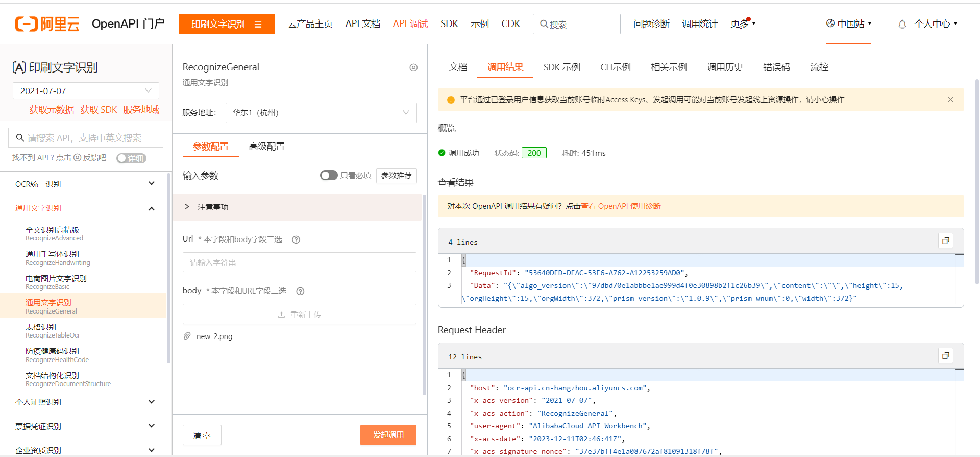Click the paperclip icon beside new_2.png

pos(187,336)
